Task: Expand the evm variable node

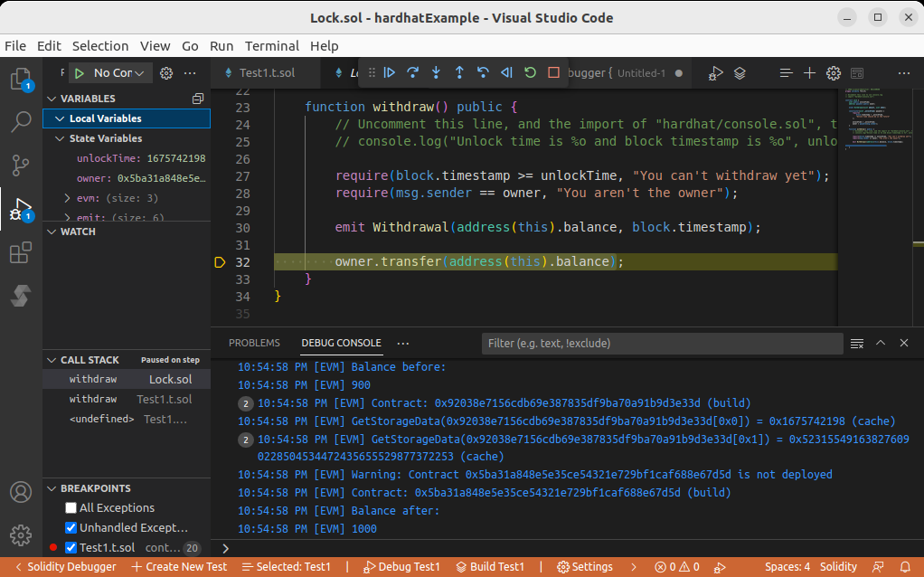Action: click(67, 198)
